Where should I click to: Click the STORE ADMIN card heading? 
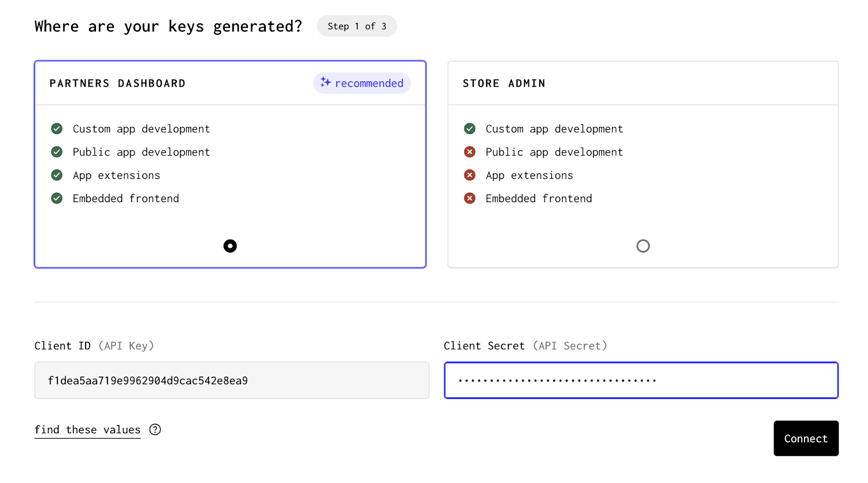[504, 83]
